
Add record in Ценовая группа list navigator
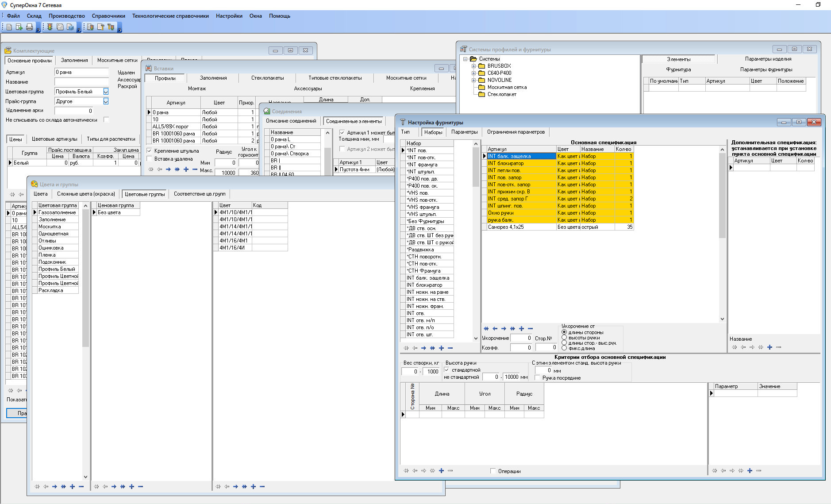pos(131,487)
